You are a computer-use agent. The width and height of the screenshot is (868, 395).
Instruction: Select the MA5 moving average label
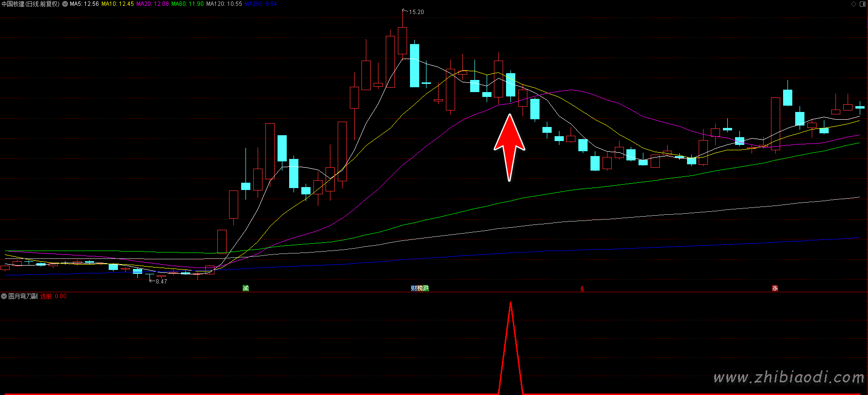[84, 4]
